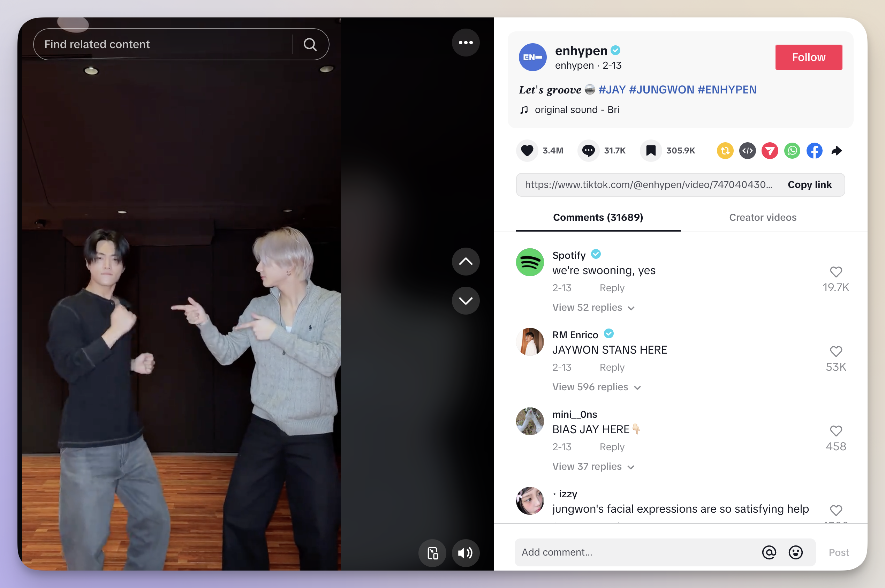885x588 pixels.
Task: Like mini__0ns's comment
Action: [x=836, y=431]
